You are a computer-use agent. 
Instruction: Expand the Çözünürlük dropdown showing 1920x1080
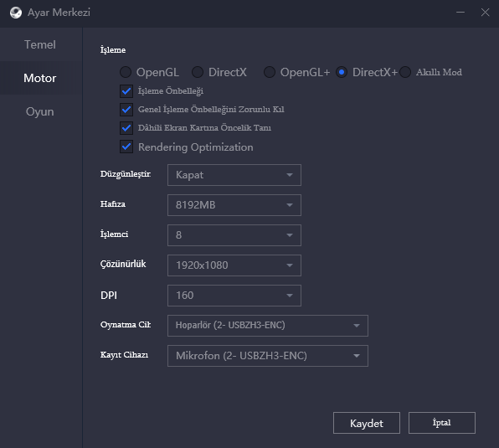point(234,265)
